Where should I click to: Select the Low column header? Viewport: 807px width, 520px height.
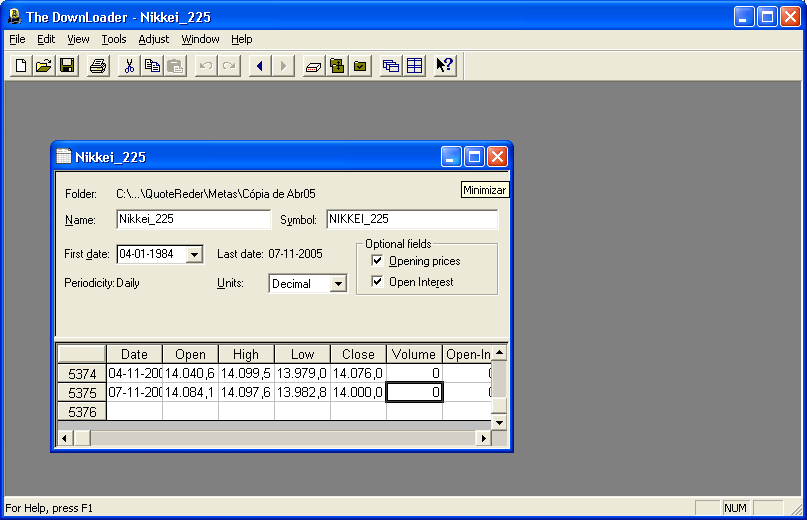(302, 354)
